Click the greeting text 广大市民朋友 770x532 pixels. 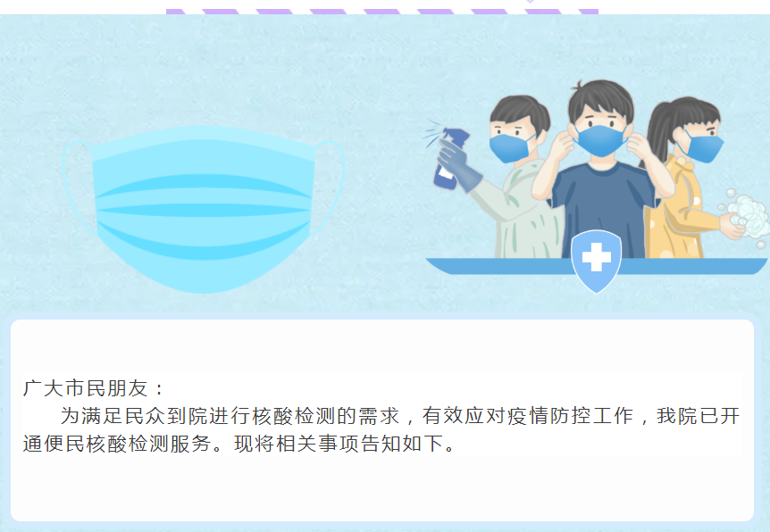pyautogui.click(x=86, y=388)
